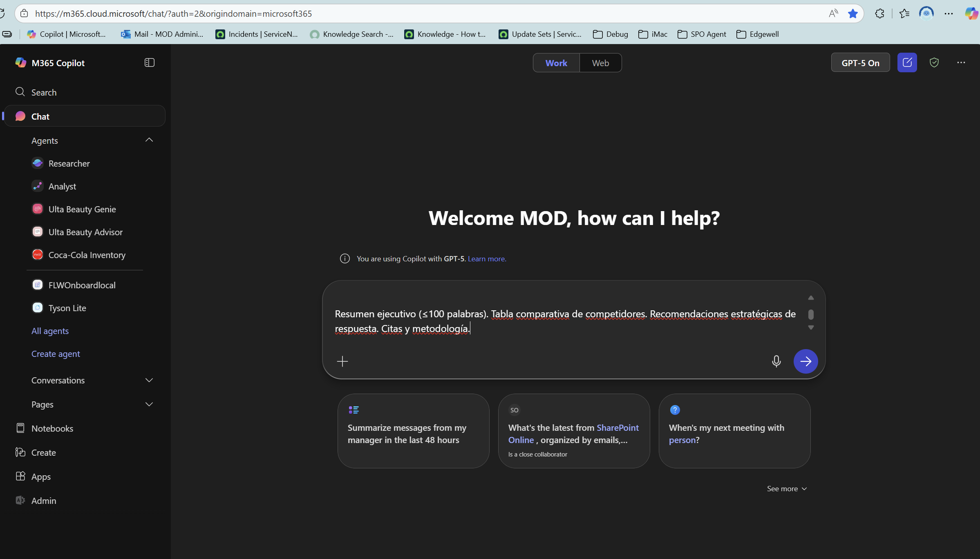Switch to Web mode
The image size is (980, 559).
pyautogui.click(x=600, y=62)
